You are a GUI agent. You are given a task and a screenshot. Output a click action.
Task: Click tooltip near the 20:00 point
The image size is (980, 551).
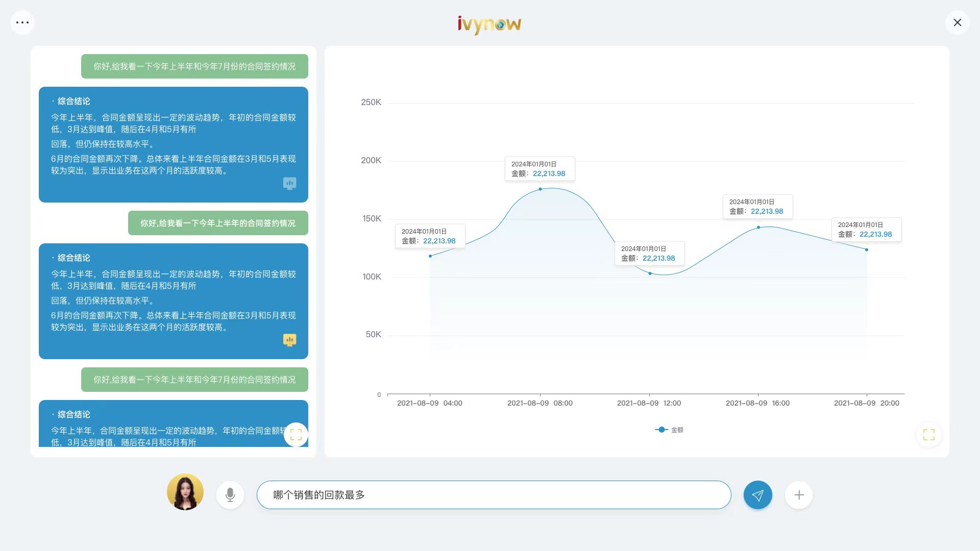tap(867, 230)
